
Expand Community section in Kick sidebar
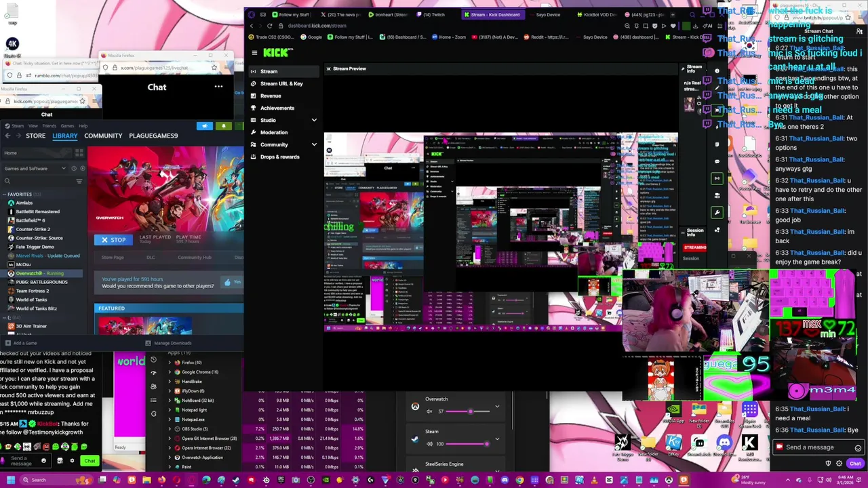click(314, 144)
